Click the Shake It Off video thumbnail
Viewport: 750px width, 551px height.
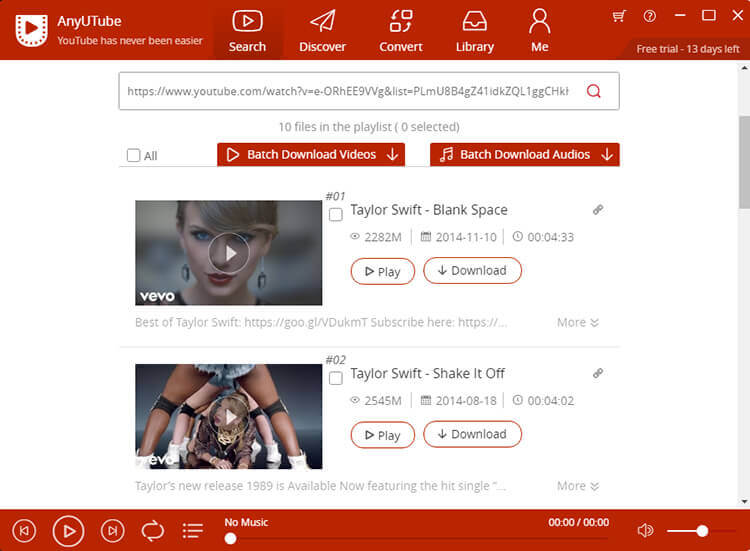coord(229,416)
